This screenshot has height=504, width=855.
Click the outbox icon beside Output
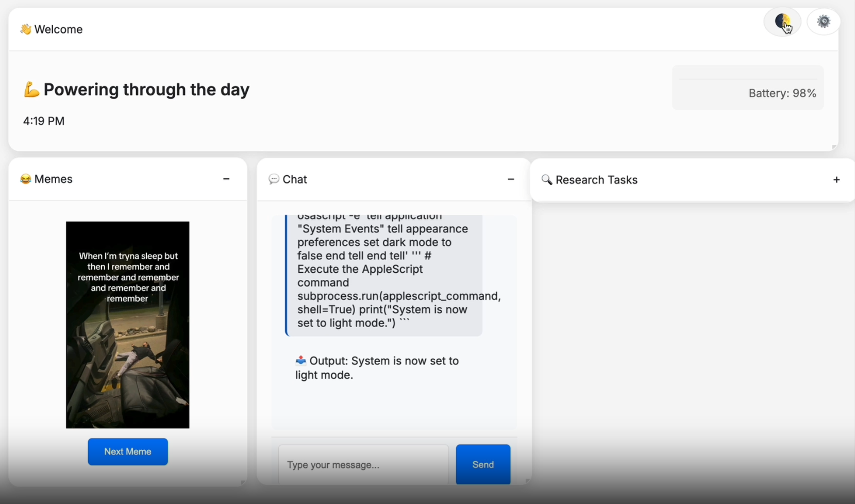[301, 360]
